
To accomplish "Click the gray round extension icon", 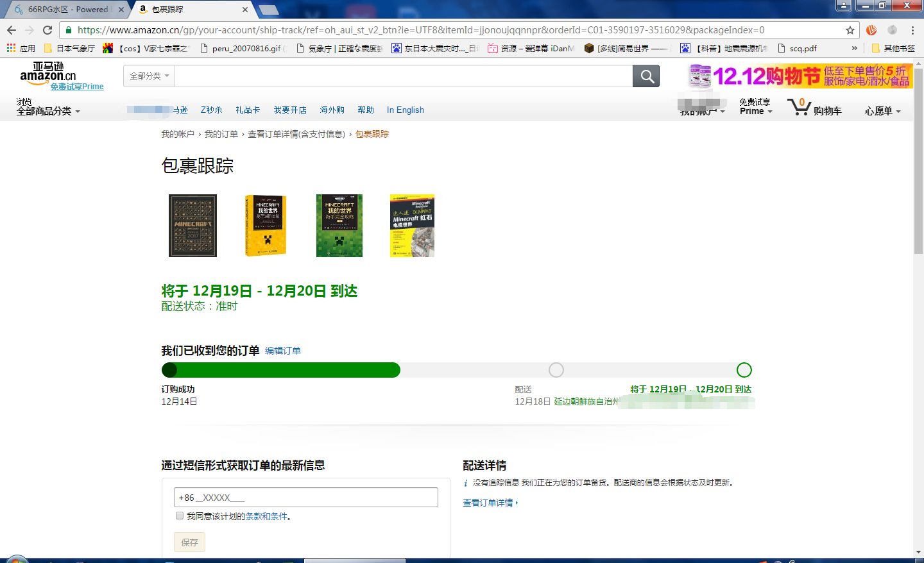I will pos(892,30).
